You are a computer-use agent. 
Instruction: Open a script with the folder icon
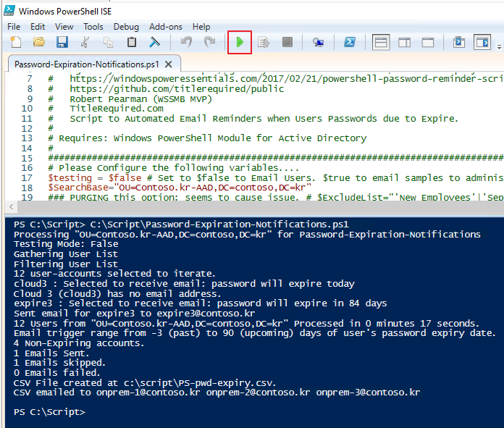39,42
